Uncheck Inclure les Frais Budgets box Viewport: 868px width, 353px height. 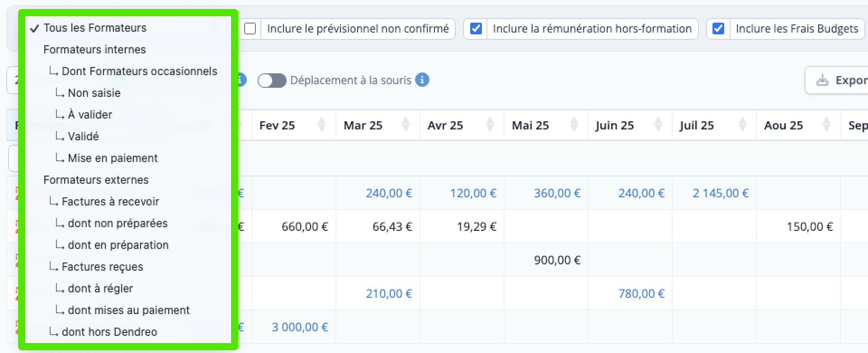pos(718,29)
